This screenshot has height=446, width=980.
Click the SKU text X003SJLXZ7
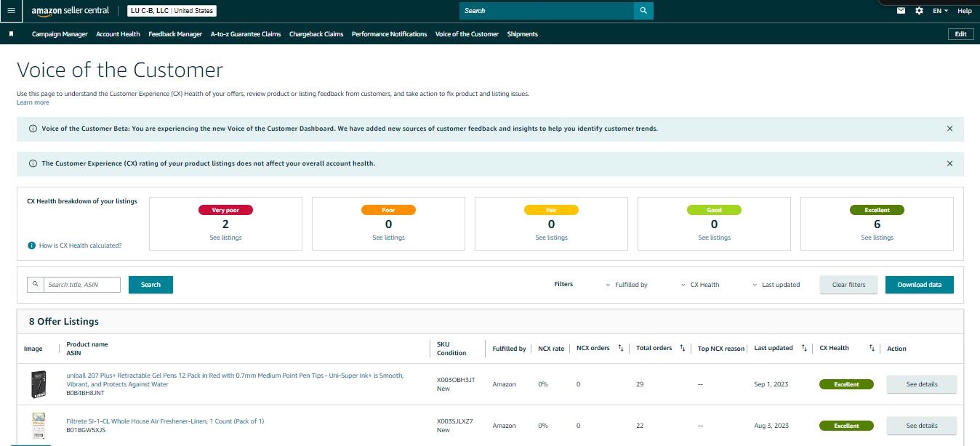(x=454, y=421)
